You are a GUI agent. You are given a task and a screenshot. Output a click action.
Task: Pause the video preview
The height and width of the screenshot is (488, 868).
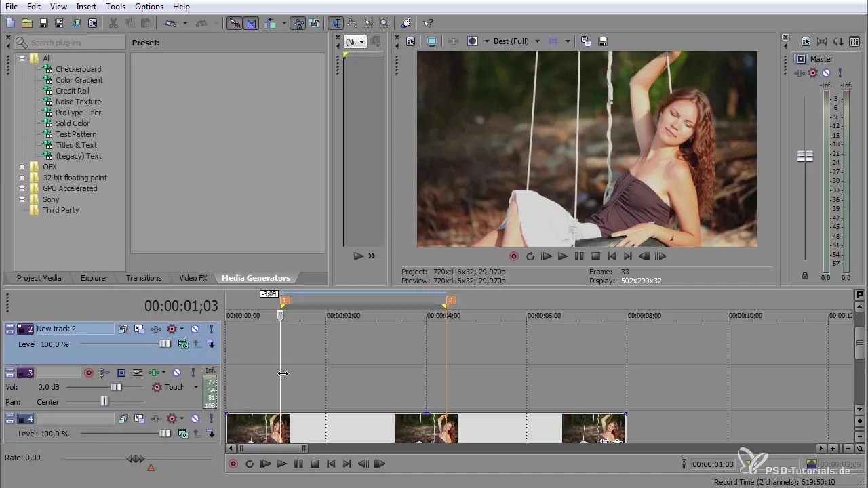click(x=579, y=256)
